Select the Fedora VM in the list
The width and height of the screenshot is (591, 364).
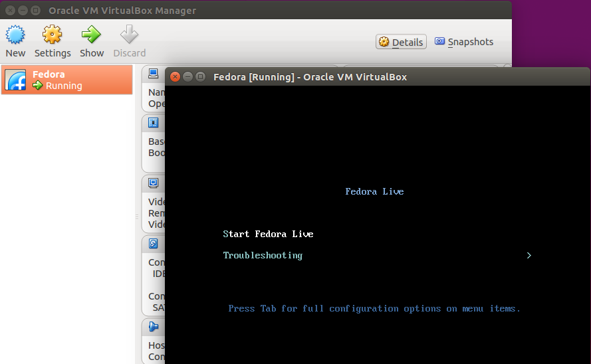[x=66, y=80]
